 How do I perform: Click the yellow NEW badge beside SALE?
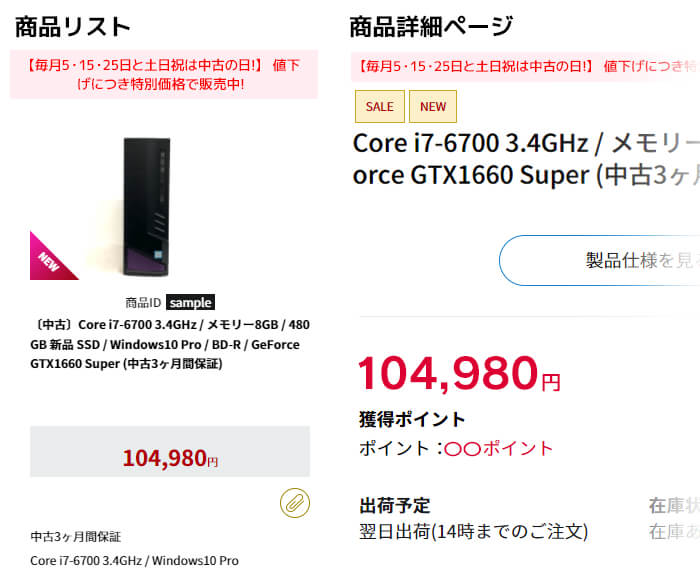433,106
